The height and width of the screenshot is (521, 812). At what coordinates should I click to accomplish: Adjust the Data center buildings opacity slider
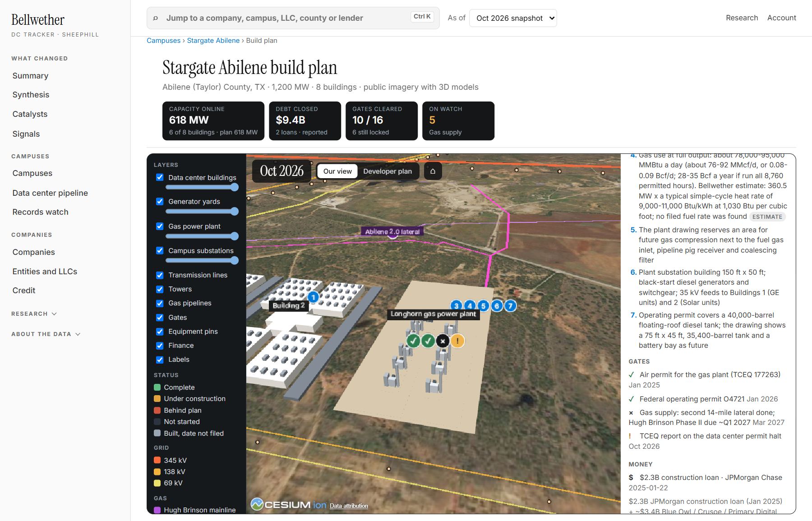pyautogui.click(x=202, y=187)
